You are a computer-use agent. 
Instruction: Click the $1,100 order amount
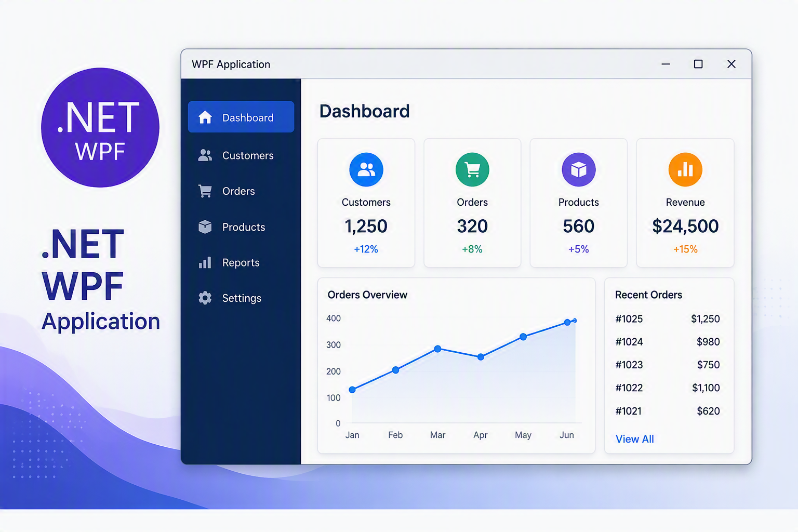(x=706, y=388)
